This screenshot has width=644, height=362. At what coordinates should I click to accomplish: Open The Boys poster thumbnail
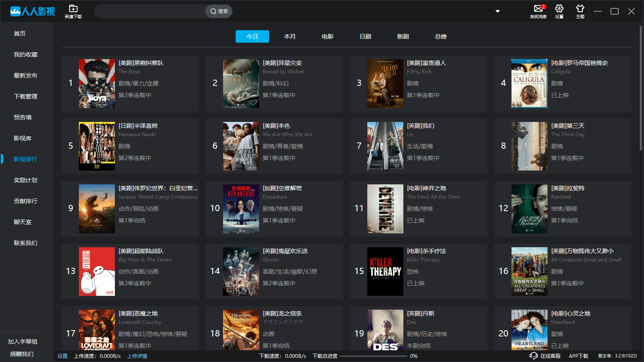click(96, 83)
